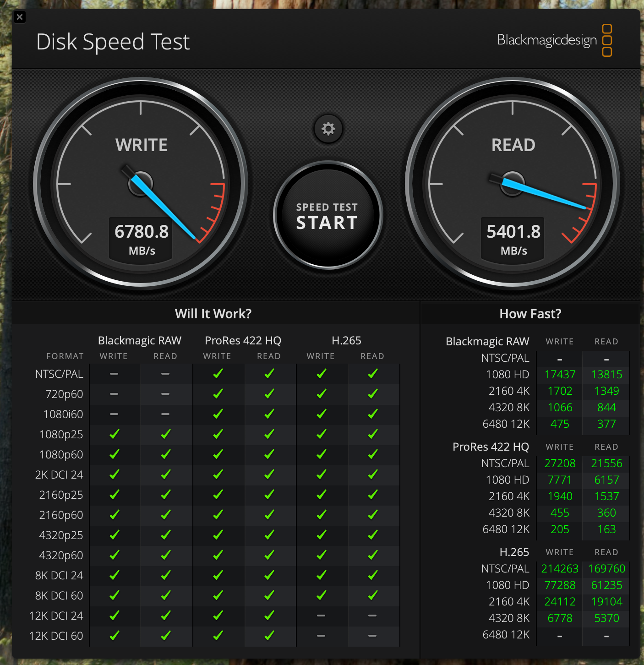The image size is (644, 665).
Task: Toggle the 12K DCI 24 ProRes 422 HQ write checkmark
Action: click(x=218, y=616)
